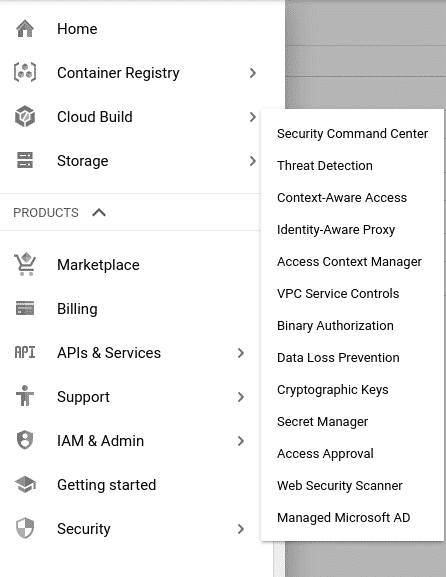Expand the IAM & Admin submenu arrow

pyautogui.click(x=241, y=441)
